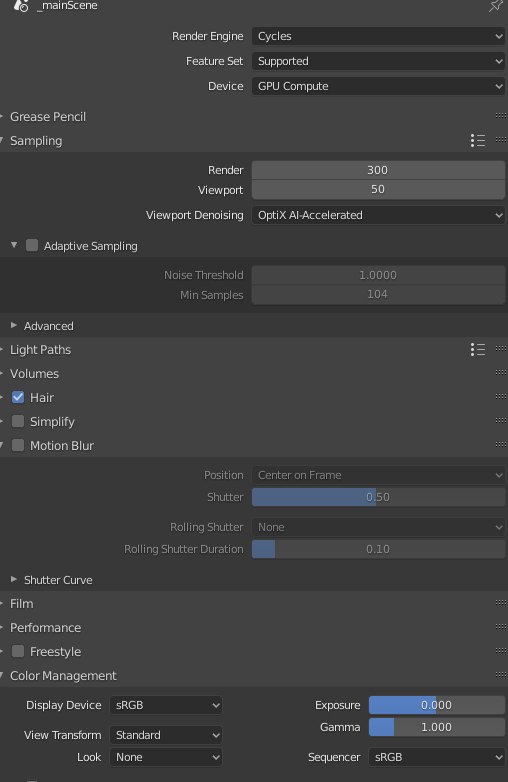Enable the Adaptive Sampling checkbox
Viewport: 508px width, 782px height.
[x=32, y=245]
